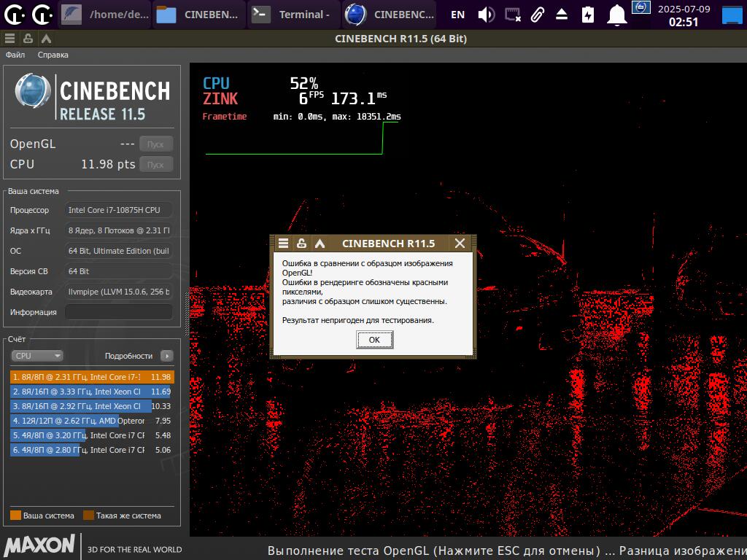Image resolution: width=747 pixels, height=560 pixels.
Task: Click the show desktop icon at panel right
Action: point(732,15)
